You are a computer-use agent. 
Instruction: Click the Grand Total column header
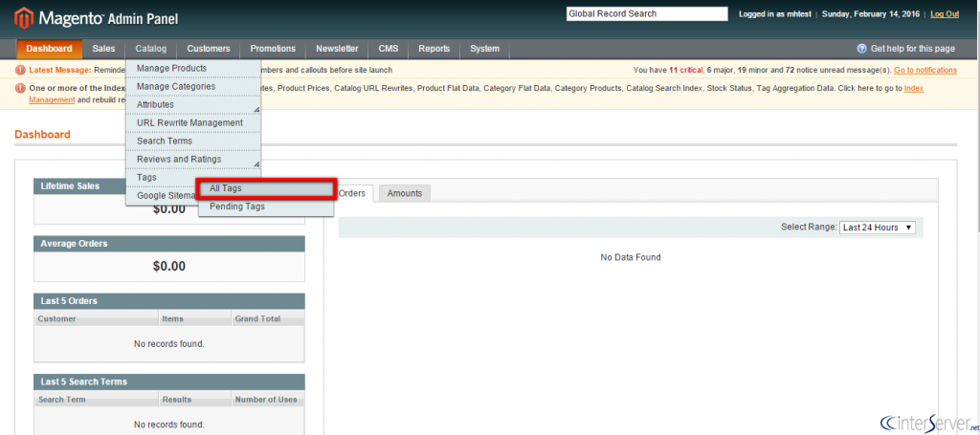[268, 319]
